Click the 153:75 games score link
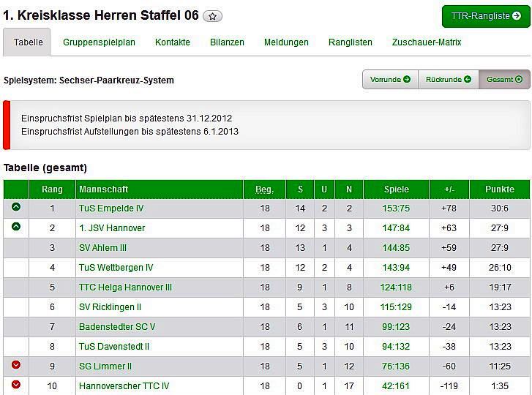Screen dimensions: 532x395 point(396,208)
